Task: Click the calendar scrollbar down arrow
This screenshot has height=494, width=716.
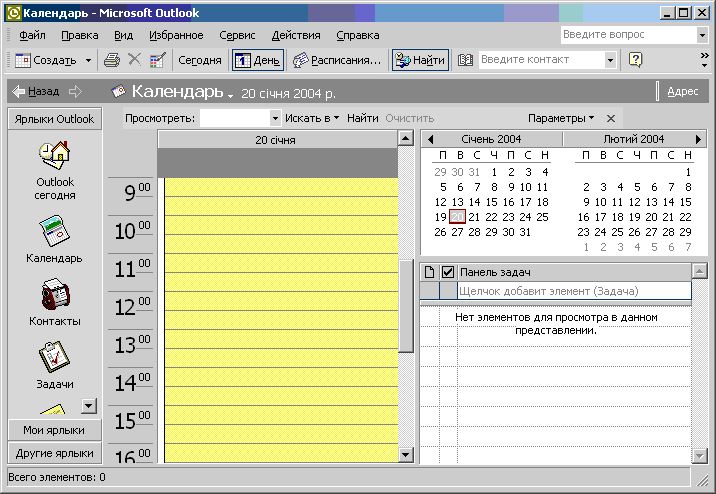Action: click(405, 455)
